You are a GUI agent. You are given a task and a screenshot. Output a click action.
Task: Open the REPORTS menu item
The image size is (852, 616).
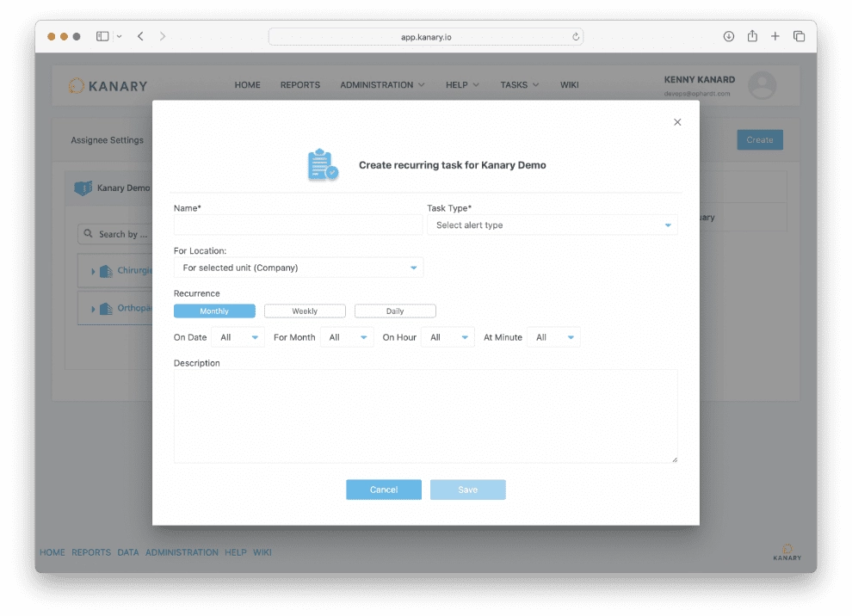300,84
